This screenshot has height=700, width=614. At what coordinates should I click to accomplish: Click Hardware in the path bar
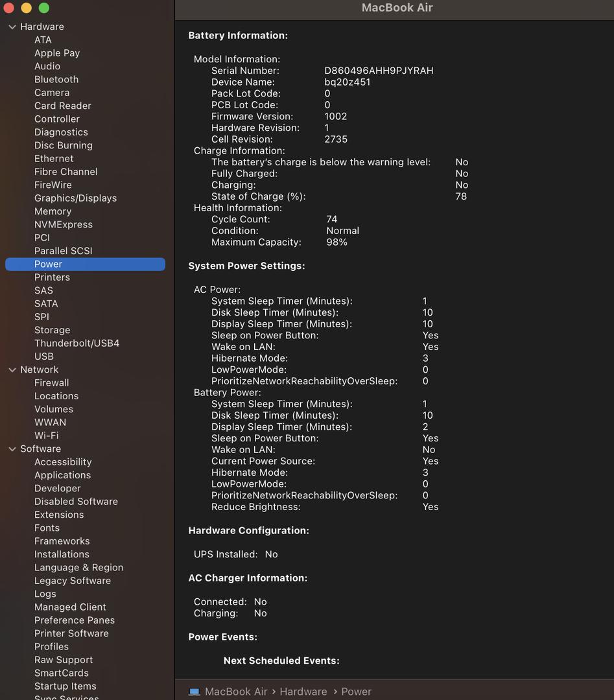point(303,692)
